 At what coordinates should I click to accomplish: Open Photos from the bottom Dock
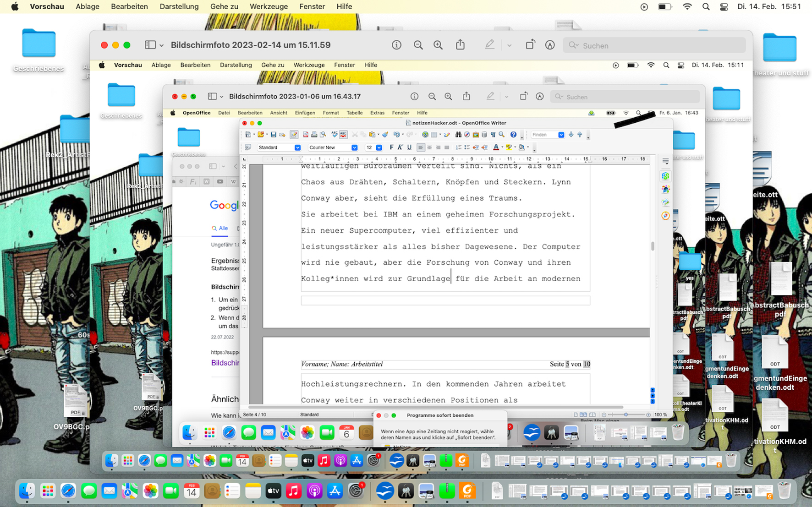pos(150,491)
